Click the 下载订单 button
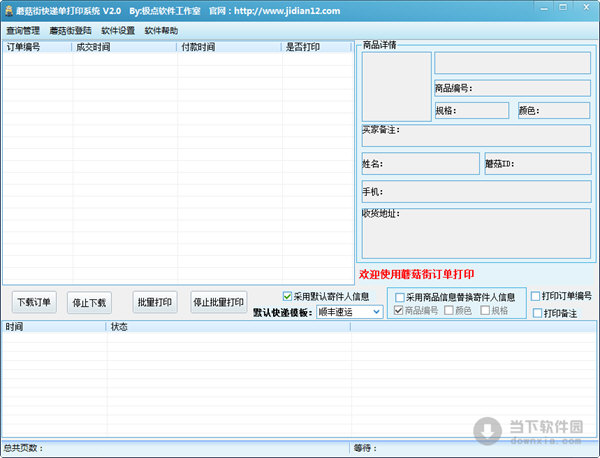 tap(35, 302)
